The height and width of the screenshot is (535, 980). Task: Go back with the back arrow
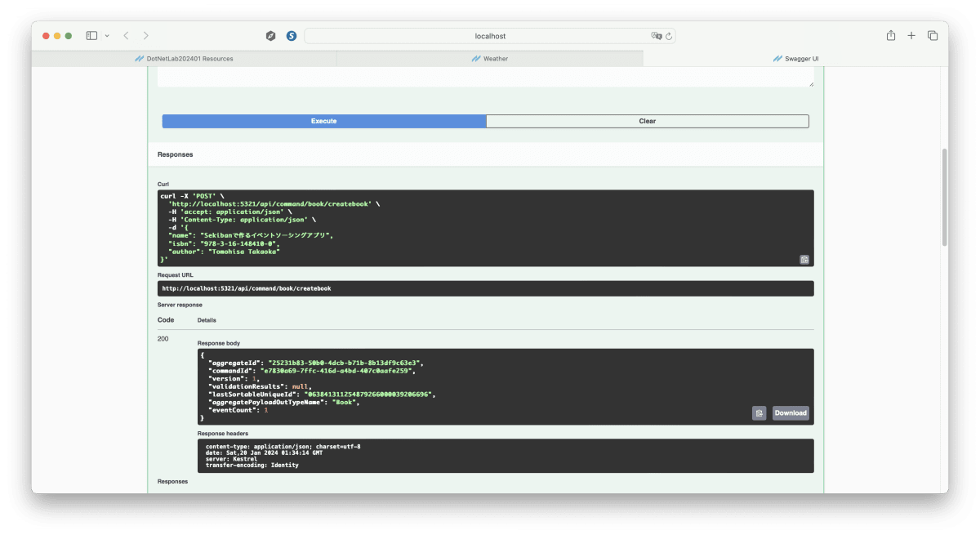126,36
